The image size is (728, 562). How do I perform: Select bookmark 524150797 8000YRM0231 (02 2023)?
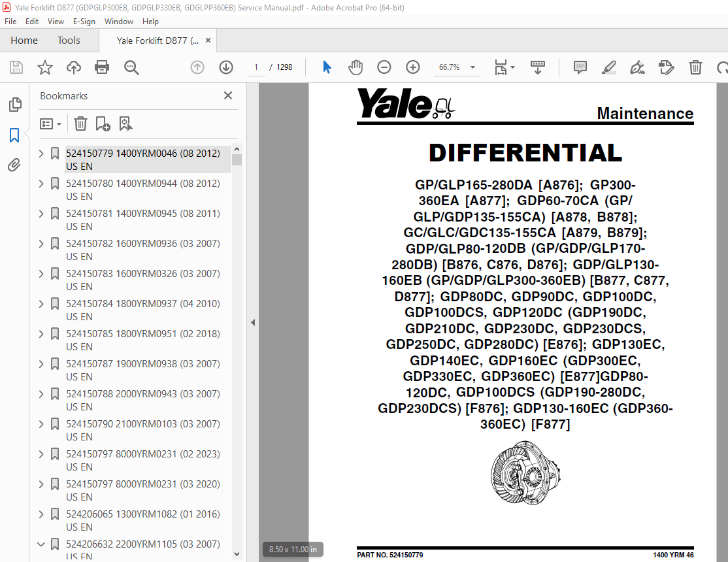coord(143,460)
